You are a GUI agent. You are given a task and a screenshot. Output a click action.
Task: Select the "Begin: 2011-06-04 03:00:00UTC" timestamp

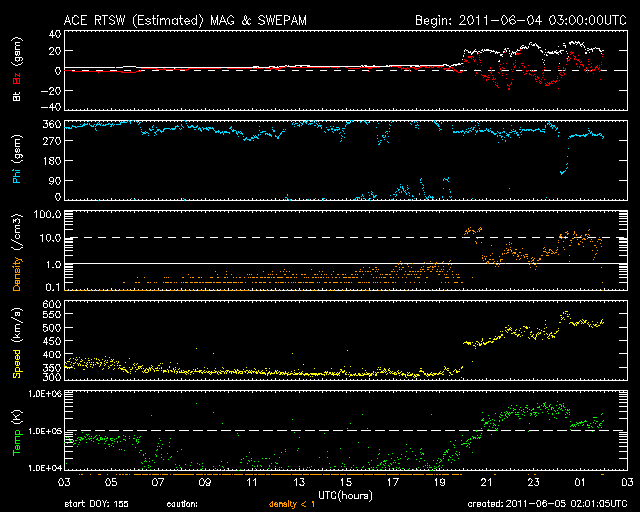click(521, 20)
